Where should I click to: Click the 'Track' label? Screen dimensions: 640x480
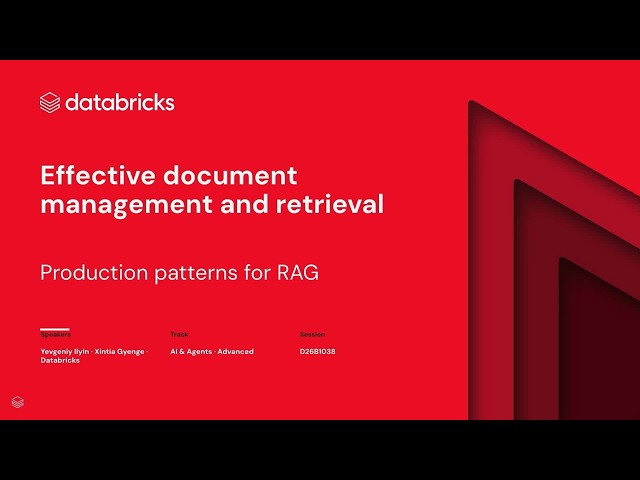[179, 334]
